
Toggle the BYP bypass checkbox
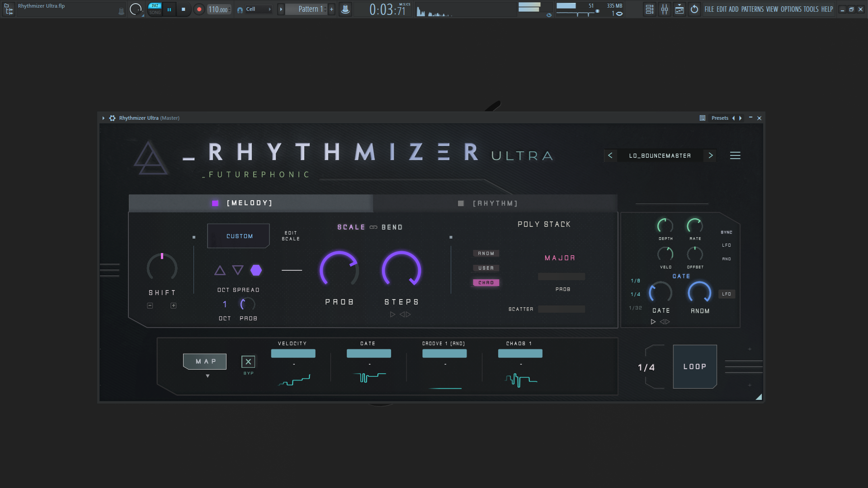pos(248,361)
